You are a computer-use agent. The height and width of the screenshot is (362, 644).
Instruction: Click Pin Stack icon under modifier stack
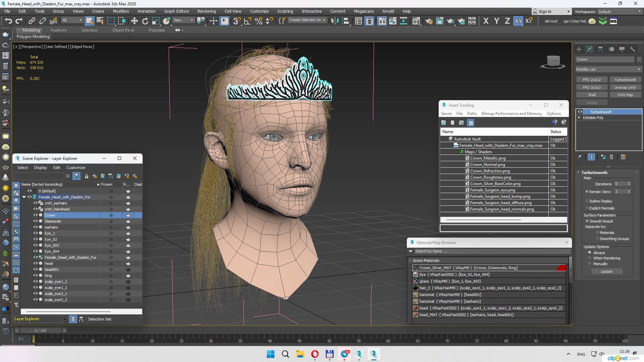579,157
